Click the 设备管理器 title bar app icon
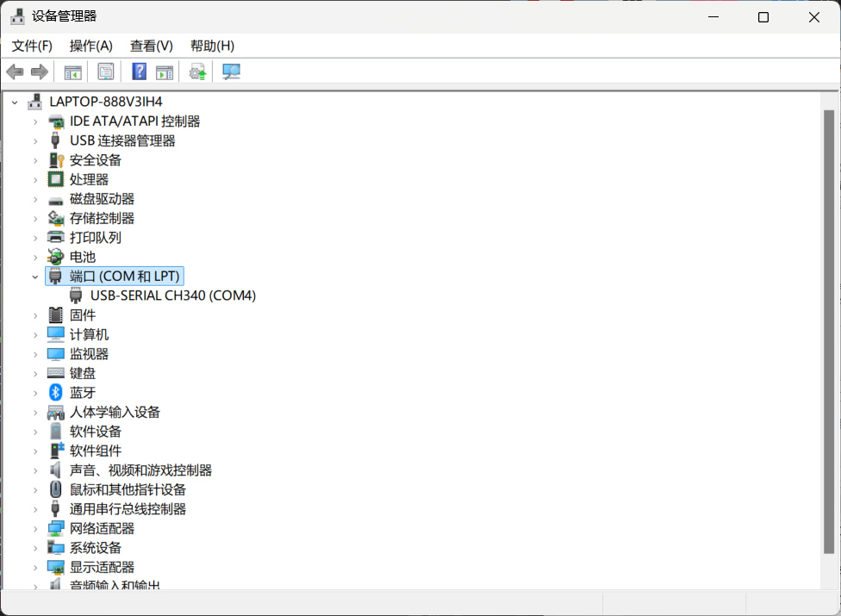The image size is (841, 616). 18,16
